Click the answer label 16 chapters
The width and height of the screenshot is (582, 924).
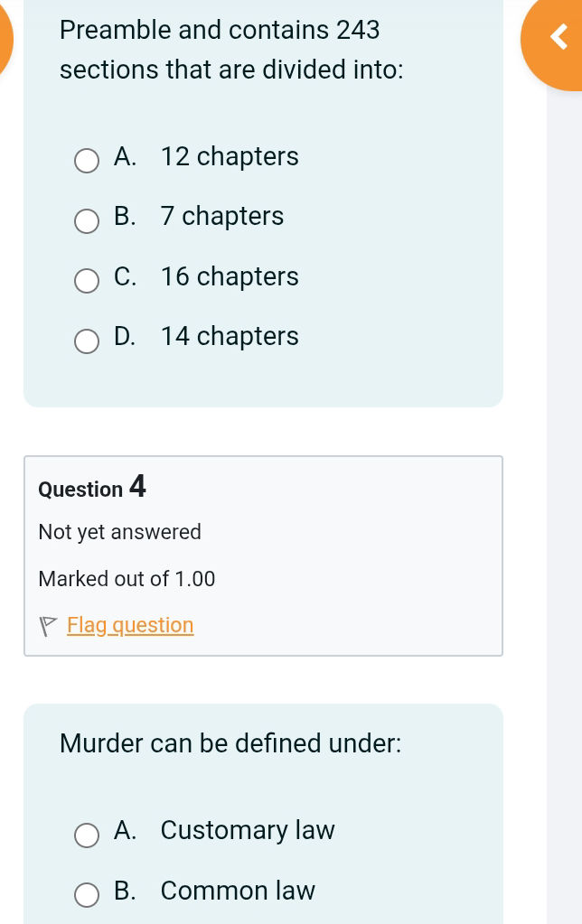[228, 276]
